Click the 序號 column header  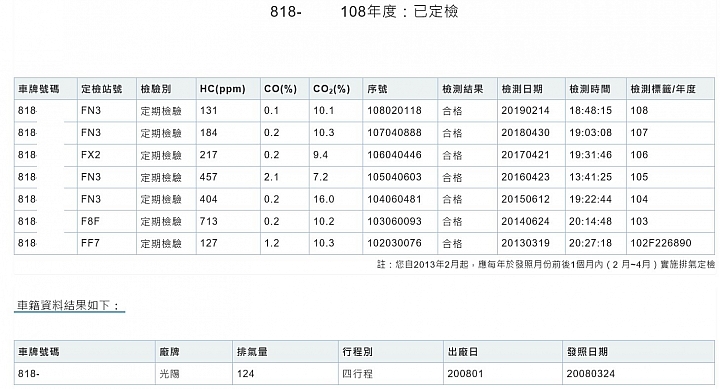tap(377, 89)
